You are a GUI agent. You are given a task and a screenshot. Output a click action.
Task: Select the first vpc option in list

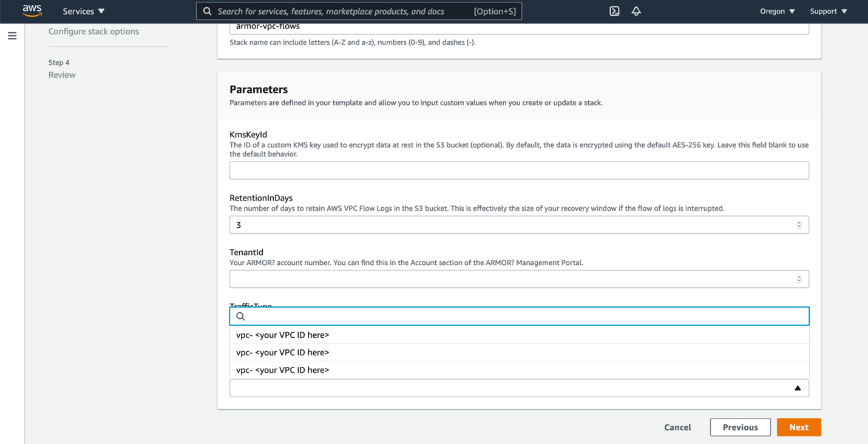click(283, 335)
